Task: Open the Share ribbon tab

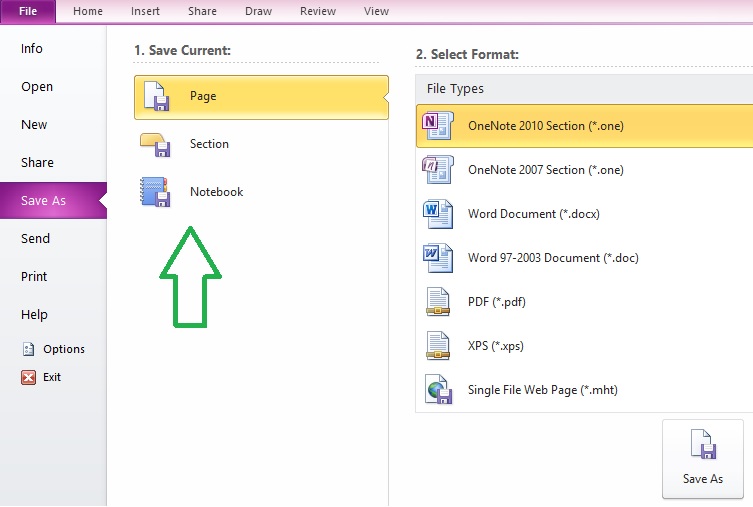Action: tap(202, 11)
